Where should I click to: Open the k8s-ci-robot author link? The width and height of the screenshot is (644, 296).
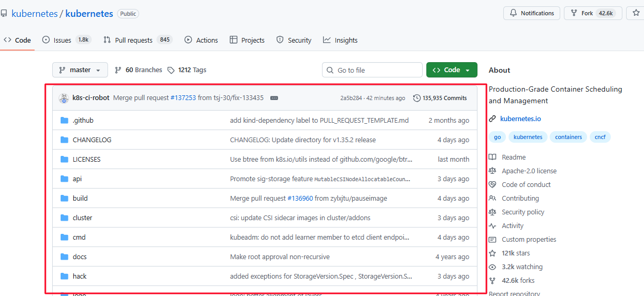tap(91, 98)
